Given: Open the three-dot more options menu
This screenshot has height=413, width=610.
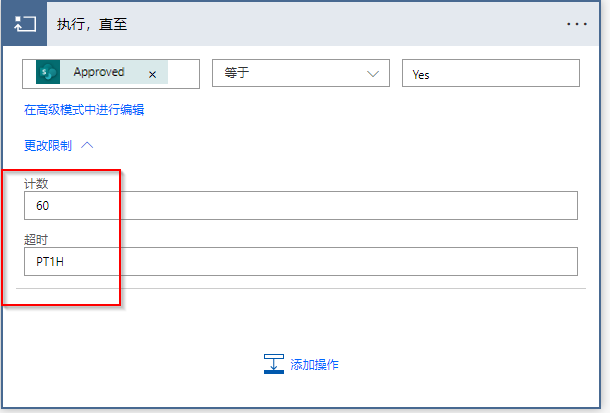Looking at the screenshot, I should (x=577, y=24).
